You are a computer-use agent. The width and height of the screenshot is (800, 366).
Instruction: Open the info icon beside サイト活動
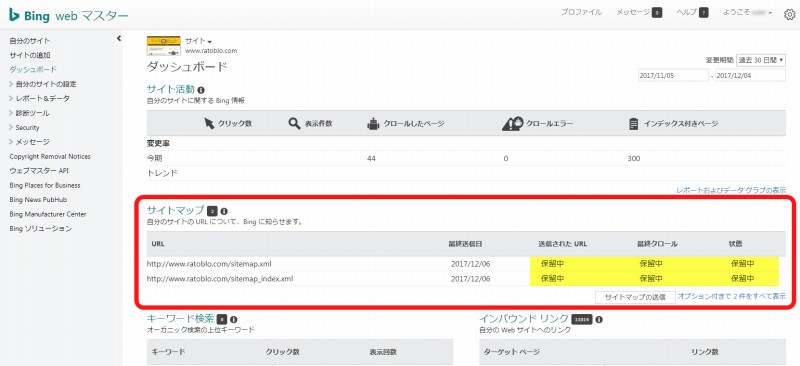point(201,90)
